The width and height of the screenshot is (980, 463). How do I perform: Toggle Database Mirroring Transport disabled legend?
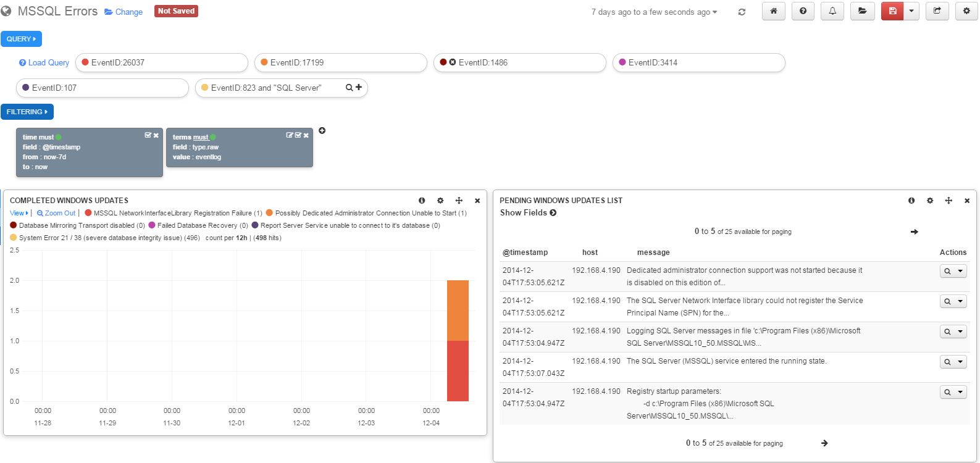tap(78, 225)
